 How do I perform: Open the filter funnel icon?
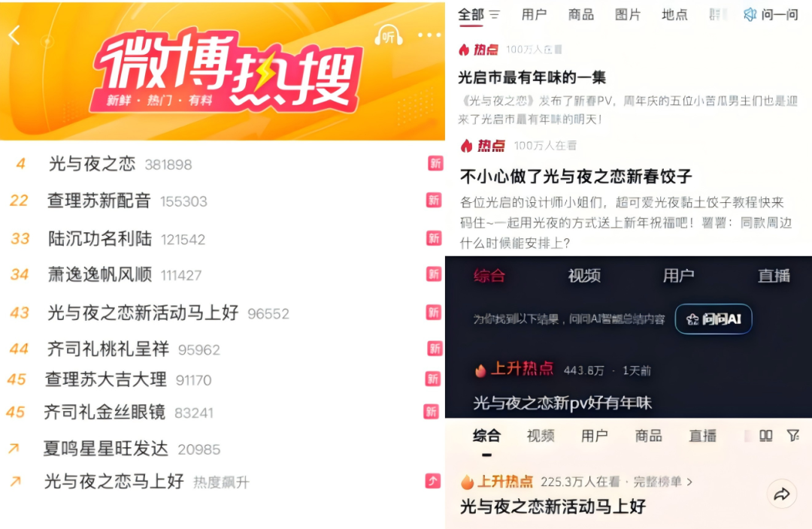pyautogui.click(x=793, y=436)
